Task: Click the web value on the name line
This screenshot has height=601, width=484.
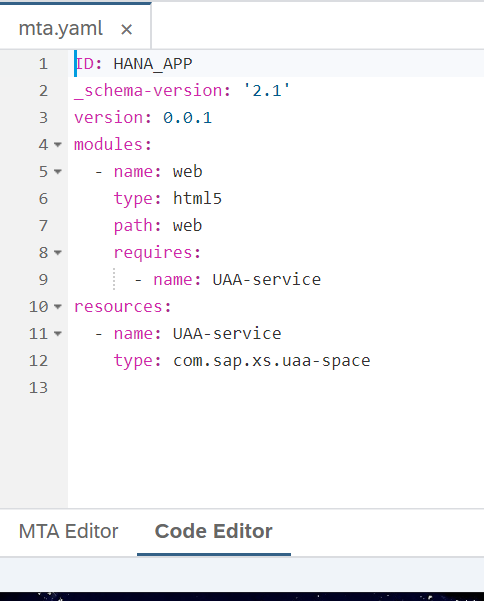Action: point(187,172)
